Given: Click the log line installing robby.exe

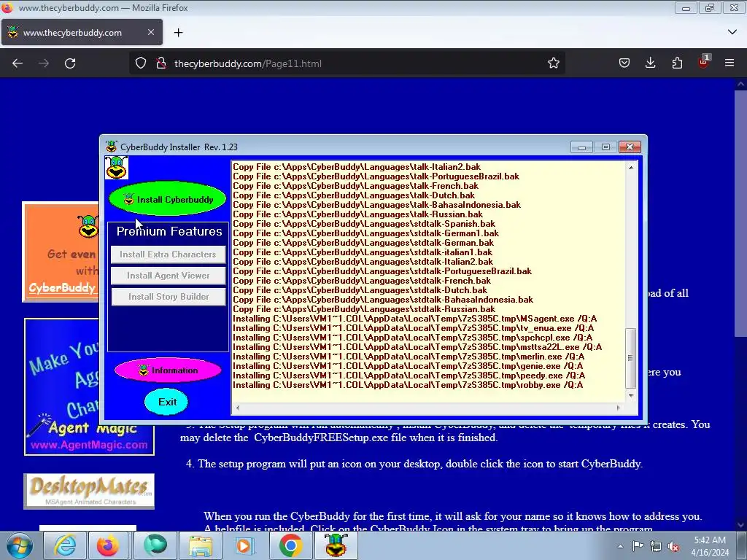Looking at the screenshot, I should (x=408, y=385).
